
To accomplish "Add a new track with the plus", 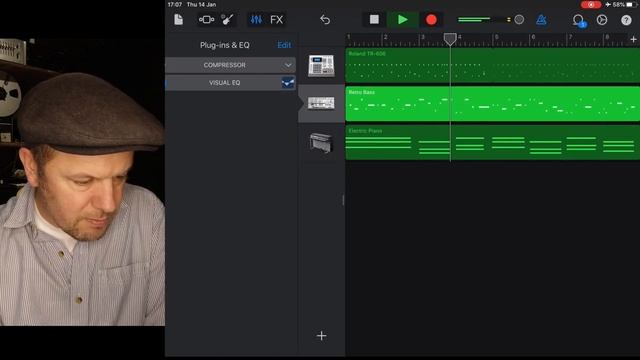I will (321, 336).
